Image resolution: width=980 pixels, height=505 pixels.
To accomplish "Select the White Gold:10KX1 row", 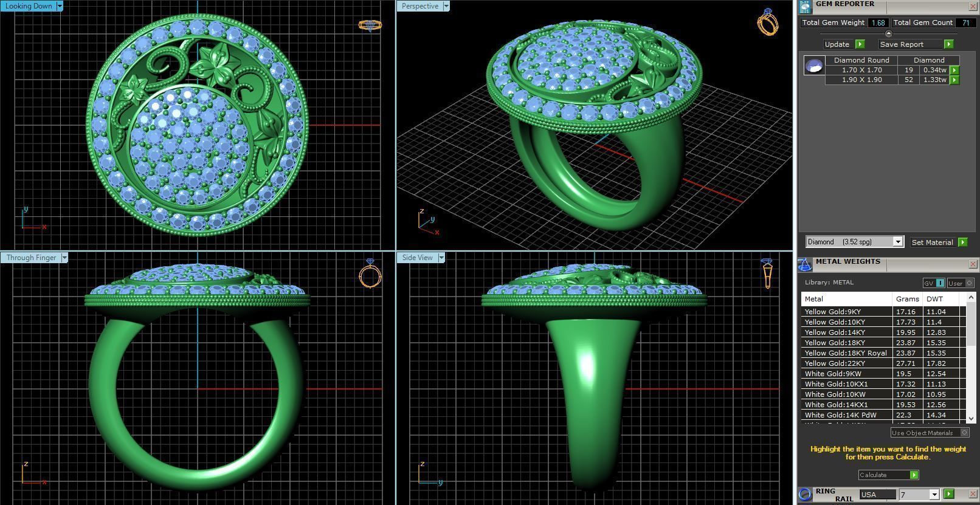I will point(883,384).
